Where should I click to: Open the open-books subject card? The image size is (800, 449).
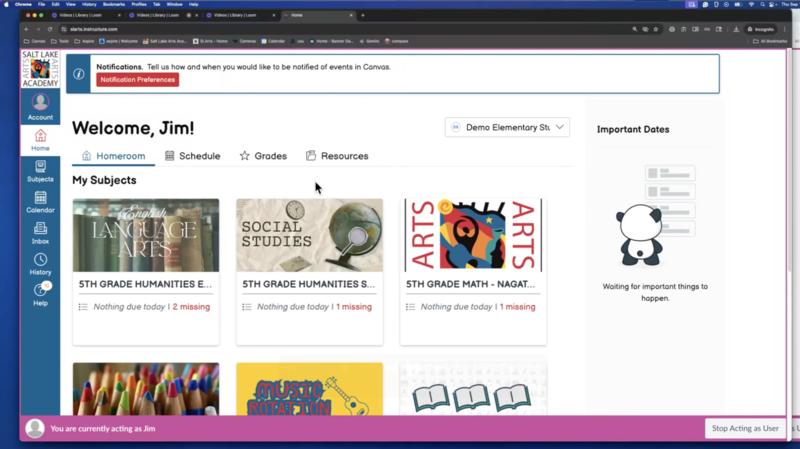(x=473, y=389)
